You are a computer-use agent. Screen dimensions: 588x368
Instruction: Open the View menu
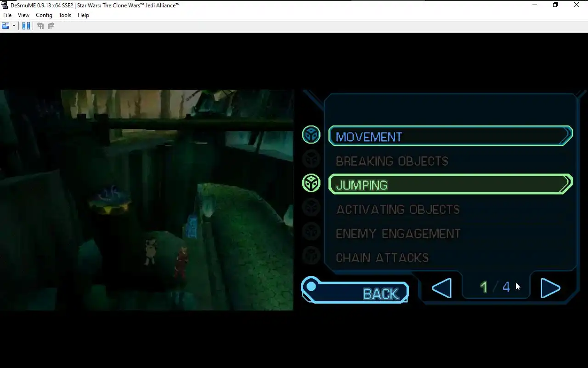23,15
